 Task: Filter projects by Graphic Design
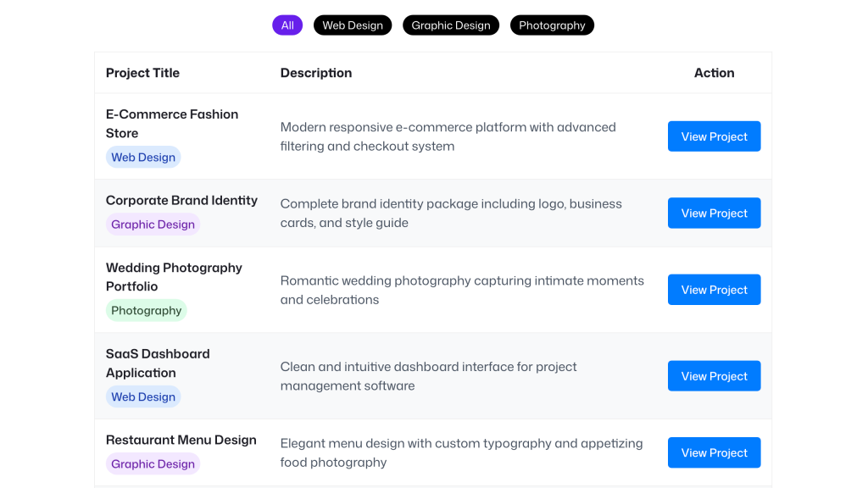pos(450,25)
